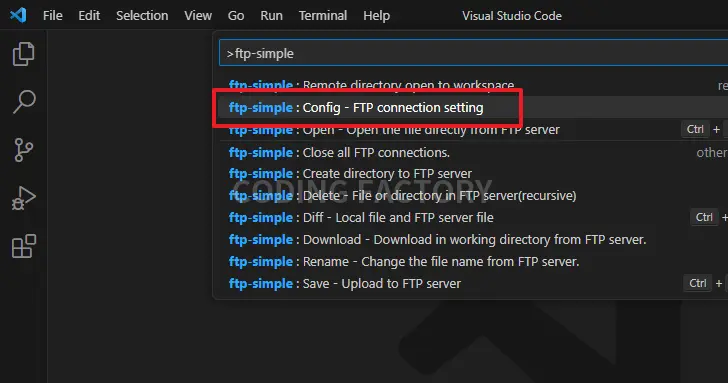
Task: Open the Run menu
Action: coord(271,15)
